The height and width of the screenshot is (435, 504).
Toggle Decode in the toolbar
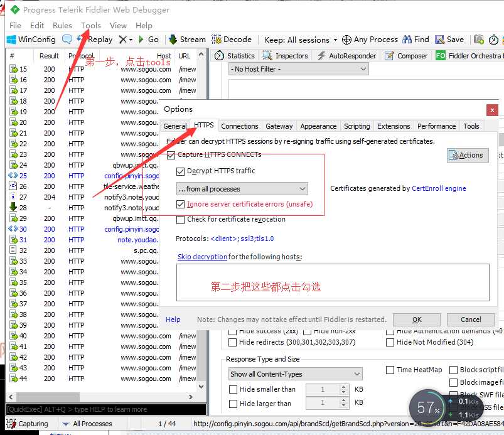[x=232, y=40]
